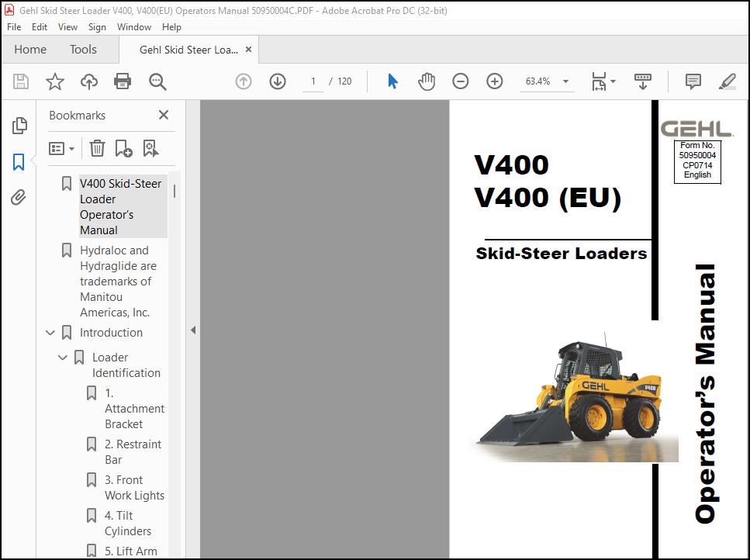Image resolution: width=750 pixels, height=560 pixels.
Task: Choose the arrow Selection tool
Action: pyautogui.click(x=392, y=81)
